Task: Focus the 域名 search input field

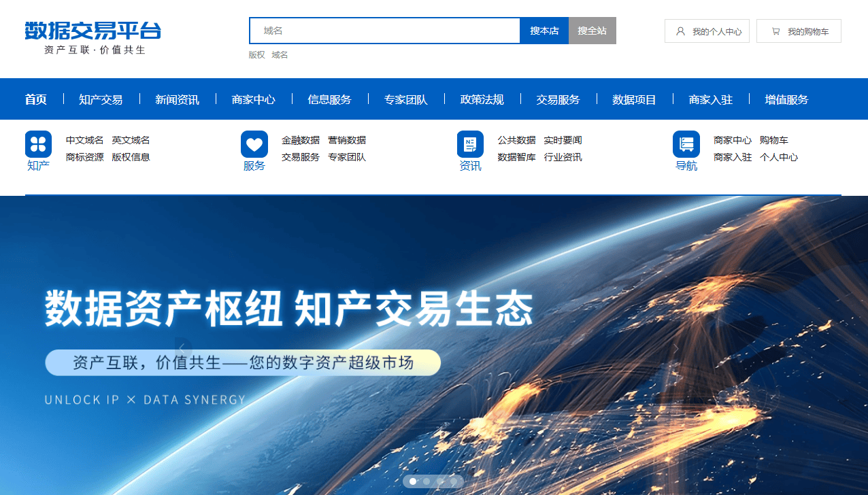Action: (384, 31)
